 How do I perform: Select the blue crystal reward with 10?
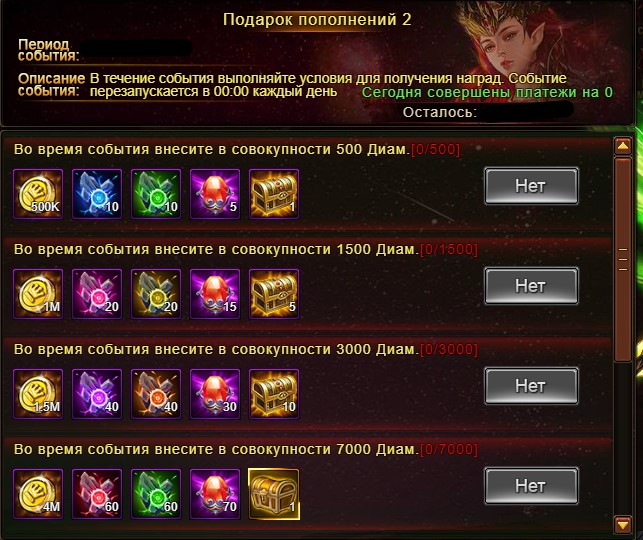point(97,194)
